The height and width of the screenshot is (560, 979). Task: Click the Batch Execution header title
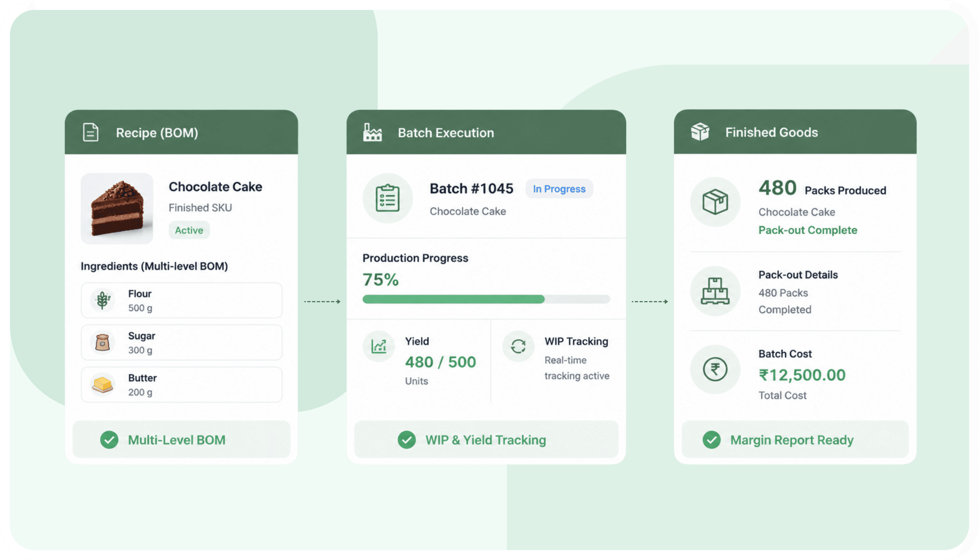[446, 133]
